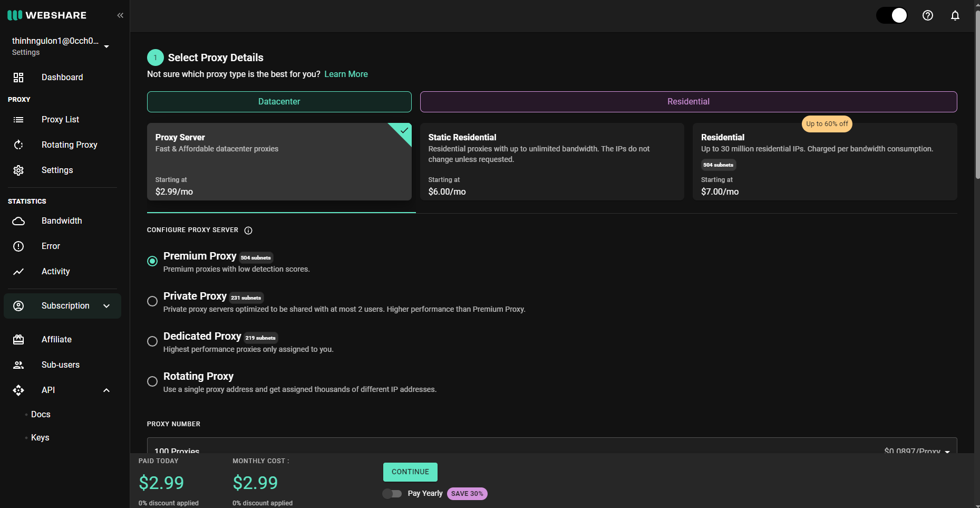Click the Monthly Cost $2.99 amount
Image resolution: width=980 pixels, height=508 pixels.
pos(255,483)
